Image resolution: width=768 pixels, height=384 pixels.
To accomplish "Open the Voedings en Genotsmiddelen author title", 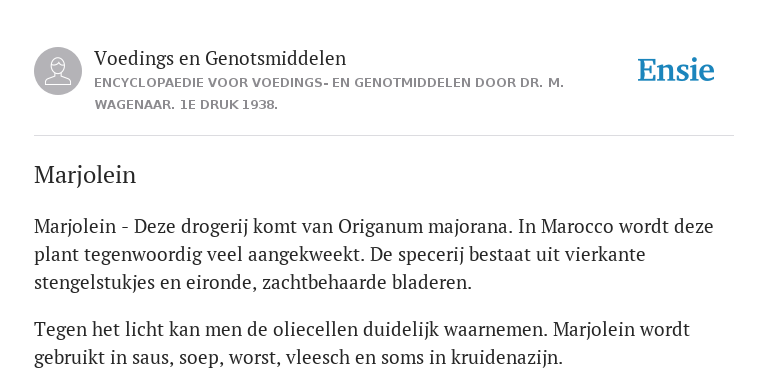I will 220,58.
